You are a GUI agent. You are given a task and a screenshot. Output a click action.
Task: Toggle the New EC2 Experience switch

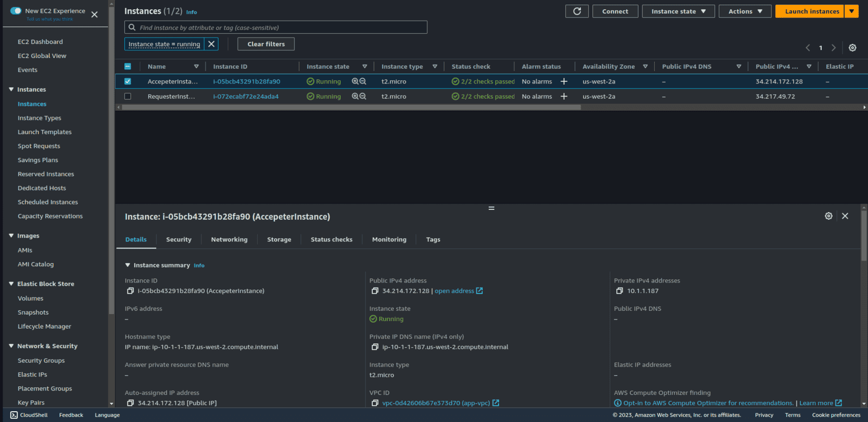click(x=16, y=11)
